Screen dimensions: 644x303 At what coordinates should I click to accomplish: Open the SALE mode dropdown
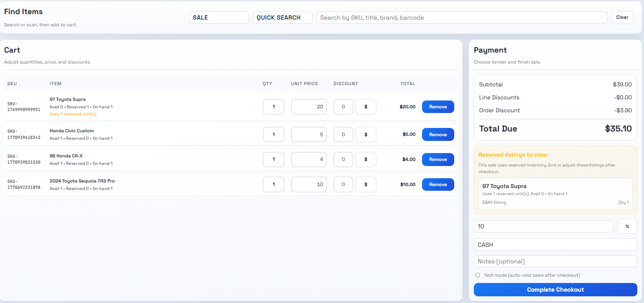click(219, 17)
